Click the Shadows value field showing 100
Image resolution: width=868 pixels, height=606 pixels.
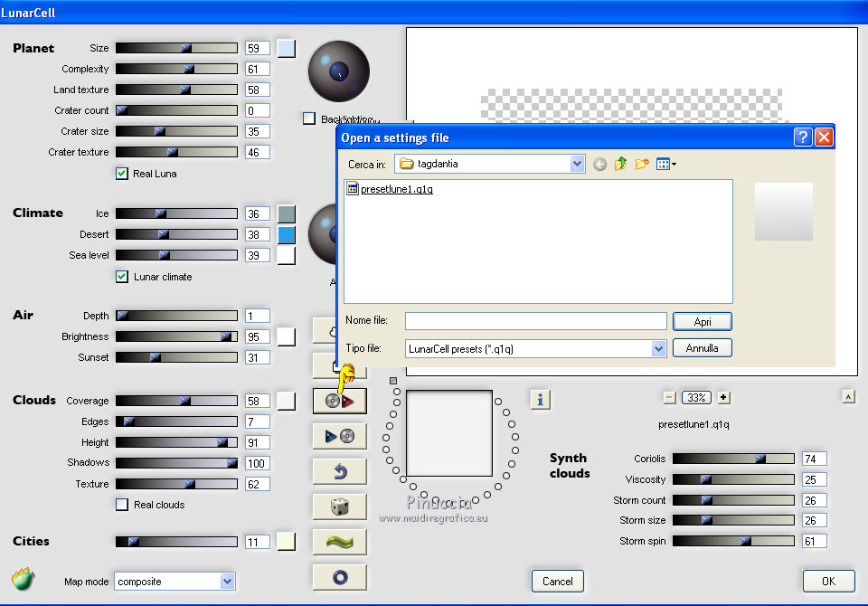coord(258,464)
